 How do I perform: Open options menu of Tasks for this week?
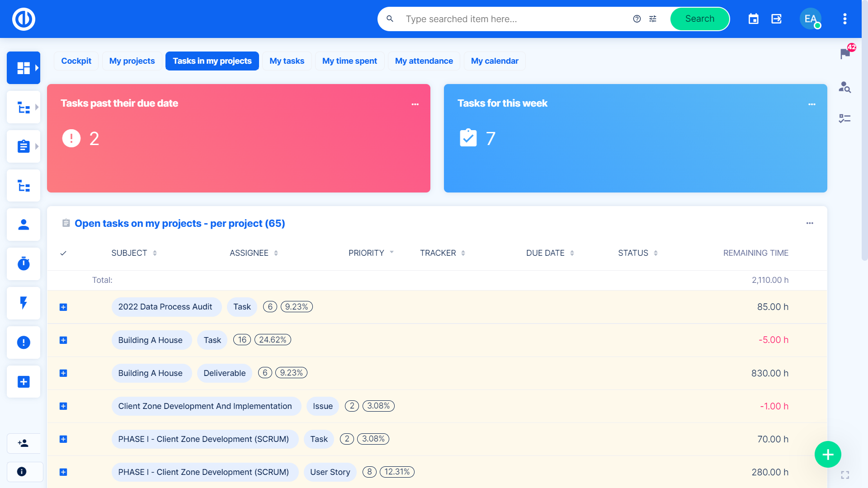811,104
